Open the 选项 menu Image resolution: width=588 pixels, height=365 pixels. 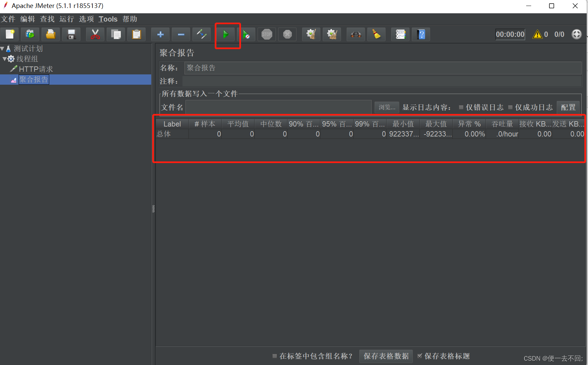[x=86, y=19]
